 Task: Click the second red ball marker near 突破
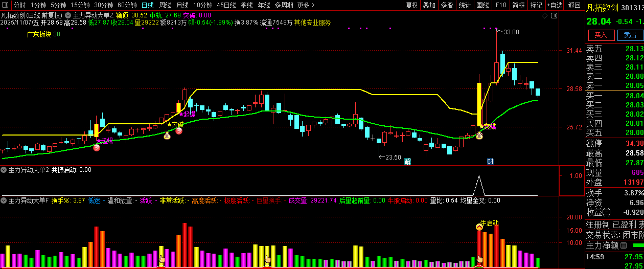click(179, 131)
